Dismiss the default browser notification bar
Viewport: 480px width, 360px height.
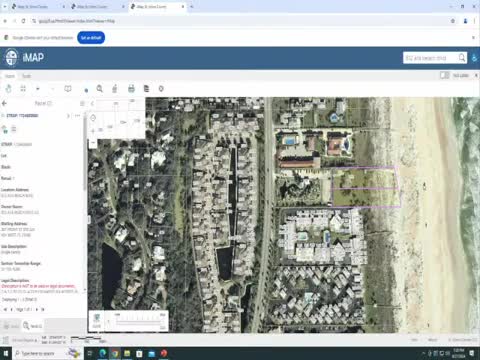click(473, 38)
